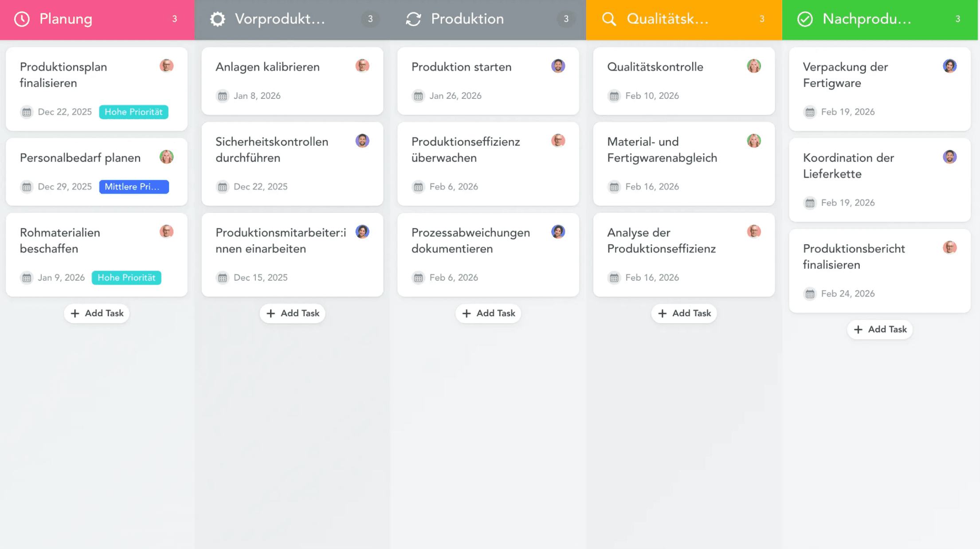The width and height of the screenshot is (980, 549).
Task: Click the checkmark circle icon in Nachprodu header
Action: [805, 19]
